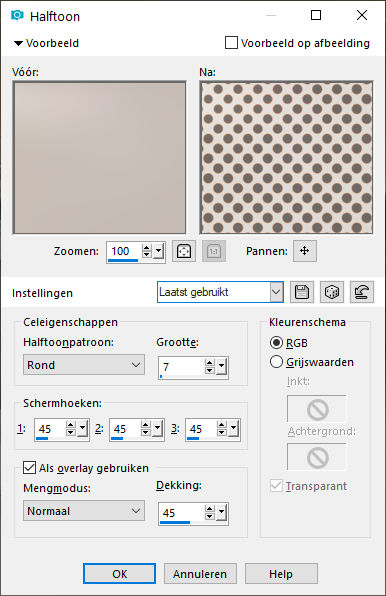
Task: Click the Na dotted preview image
Action: coord(286,157)
